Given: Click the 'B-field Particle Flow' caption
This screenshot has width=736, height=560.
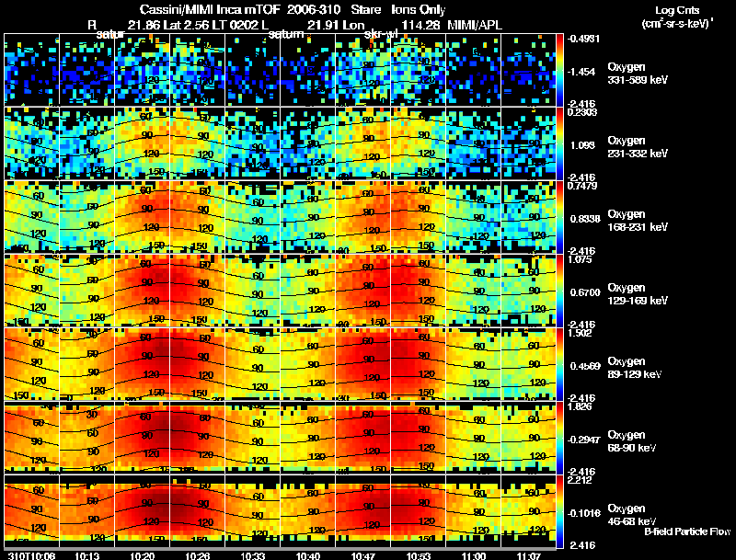Looking at the screenshot, I should 687,531.
